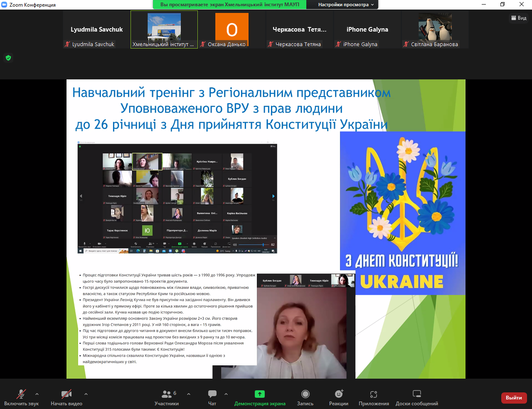Start sharing with Демонстрация экрана
This screenshot has height=409, width=532.
coord(260,397)
